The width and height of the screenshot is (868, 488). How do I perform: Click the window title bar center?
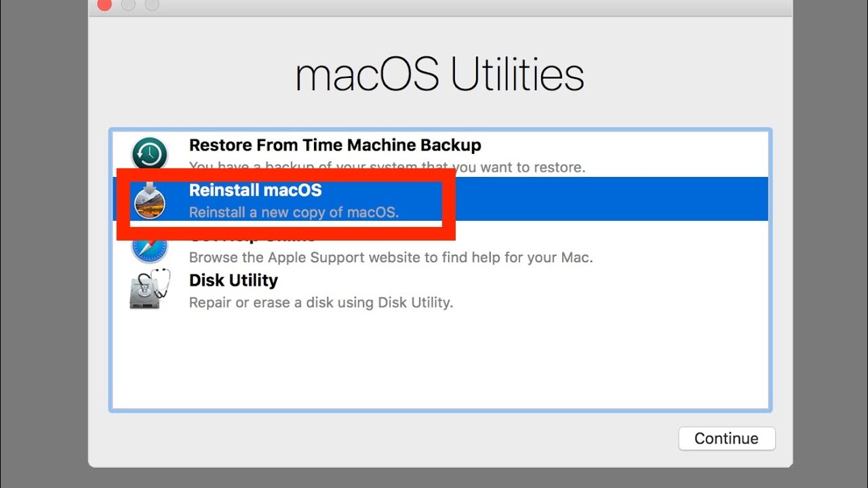tap(441, 7)
